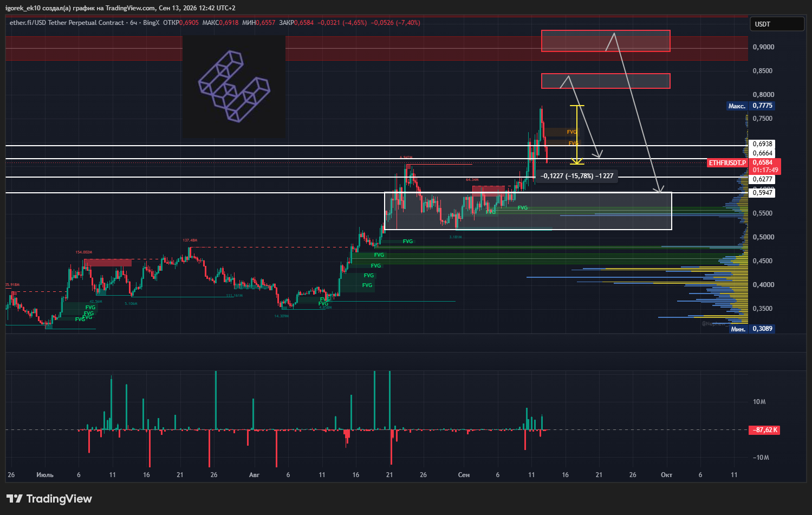Click the ОТКР 0,6905 open value
The width and height of the screenshot is (812, 515).
[x=181, y=23]
